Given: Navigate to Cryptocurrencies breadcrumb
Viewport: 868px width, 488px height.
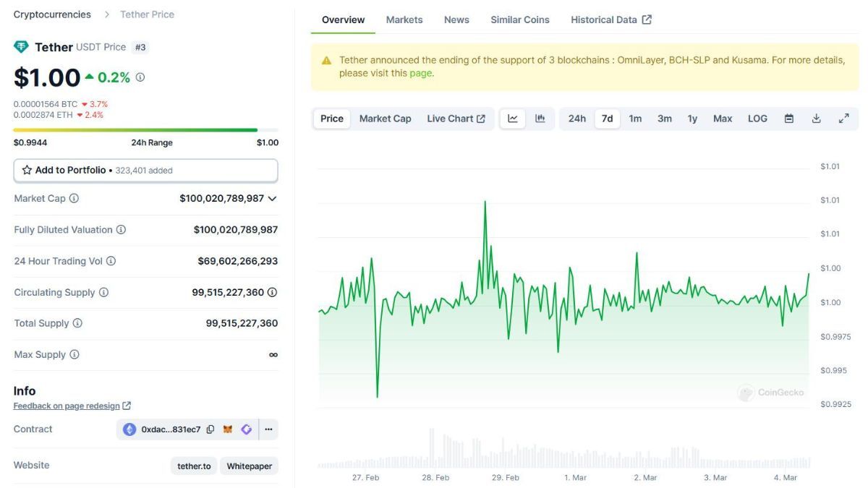Looking at the screenshot, I should (x=52, y=14).
